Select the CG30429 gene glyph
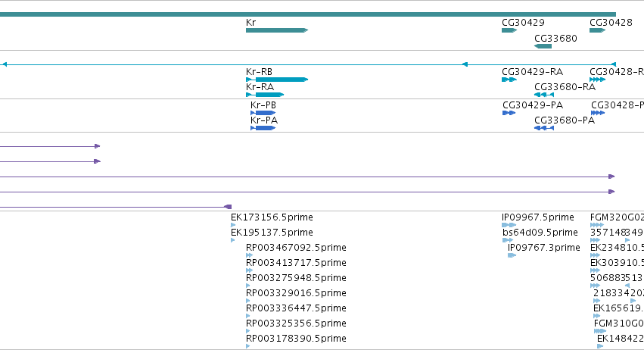This screenshot has width=644, height=350. (x=509, y=30)
